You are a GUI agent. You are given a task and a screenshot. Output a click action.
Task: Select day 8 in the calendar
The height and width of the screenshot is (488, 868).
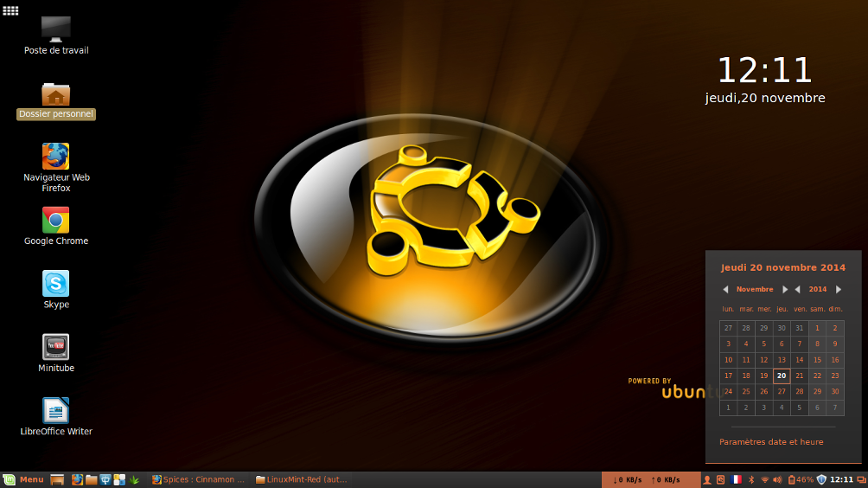pyautogui.click(x=817, y=344)
